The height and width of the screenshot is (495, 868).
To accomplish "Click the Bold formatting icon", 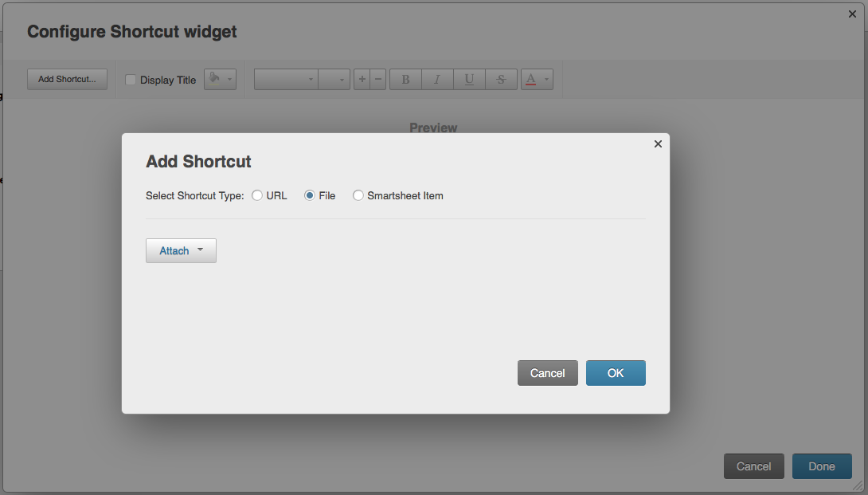I will click(406, 79).
